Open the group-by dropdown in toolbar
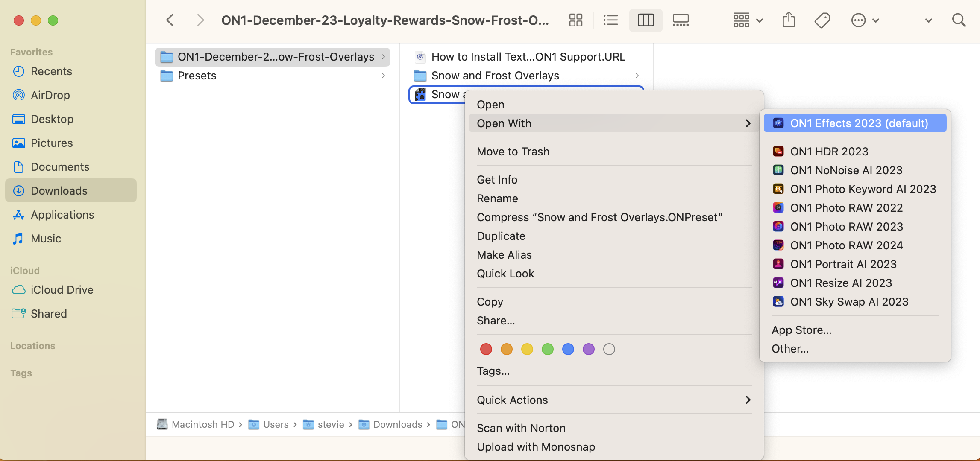 tap(748, 20)
